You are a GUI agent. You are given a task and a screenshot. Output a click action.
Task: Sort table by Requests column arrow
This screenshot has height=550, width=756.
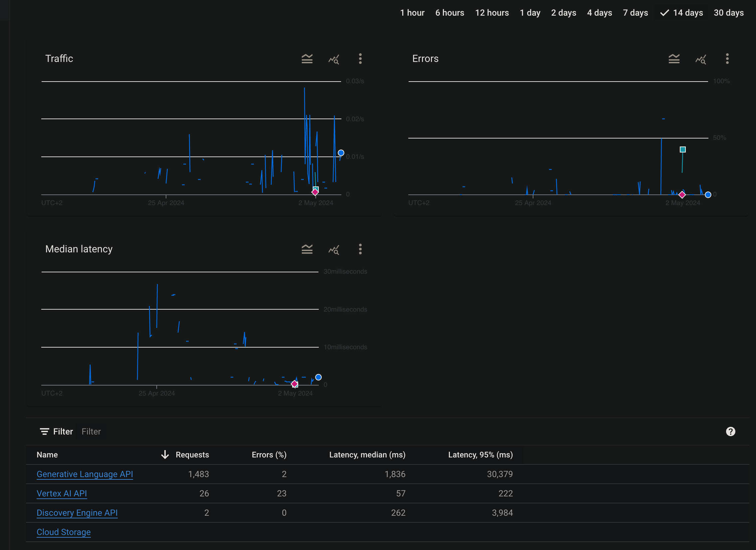coord(165,455)
